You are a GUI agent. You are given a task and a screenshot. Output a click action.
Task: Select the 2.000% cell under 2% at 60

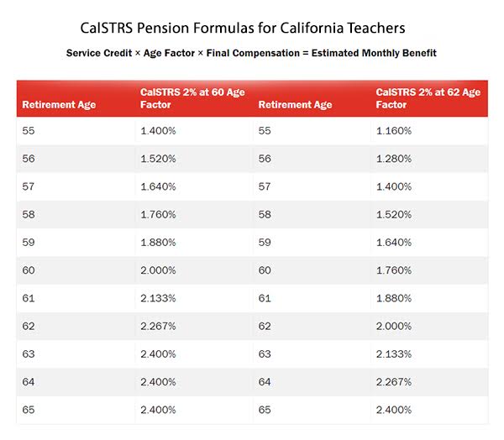click(158, 270)
